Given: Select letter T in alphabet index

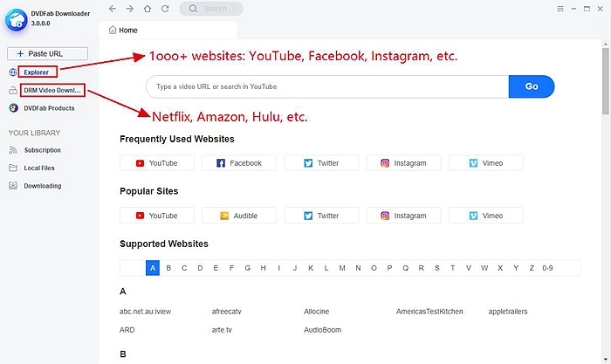Looking at the screenshot, I should pos(453,268).
